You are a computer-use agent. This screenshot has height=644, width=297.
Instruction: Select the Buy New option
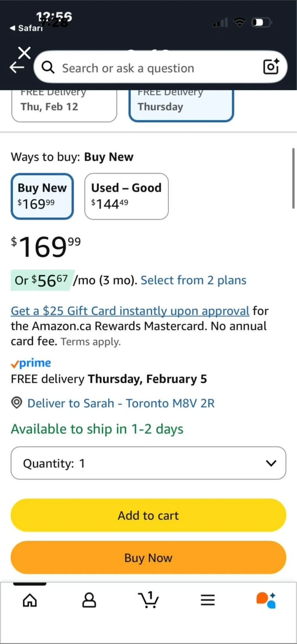click(42, 196)
